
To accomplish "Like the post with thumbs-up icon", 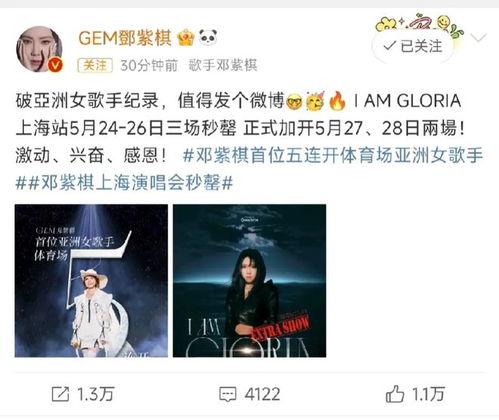I will coord(395,394).
